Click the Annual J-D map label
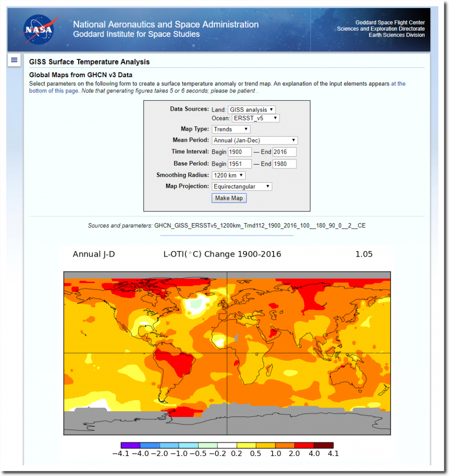 click(94, 254)
